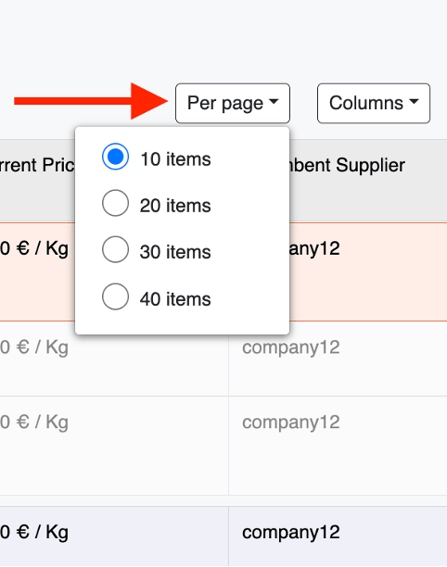
Task: Click the "40 items" text label
Action: [x=175, y=299]
